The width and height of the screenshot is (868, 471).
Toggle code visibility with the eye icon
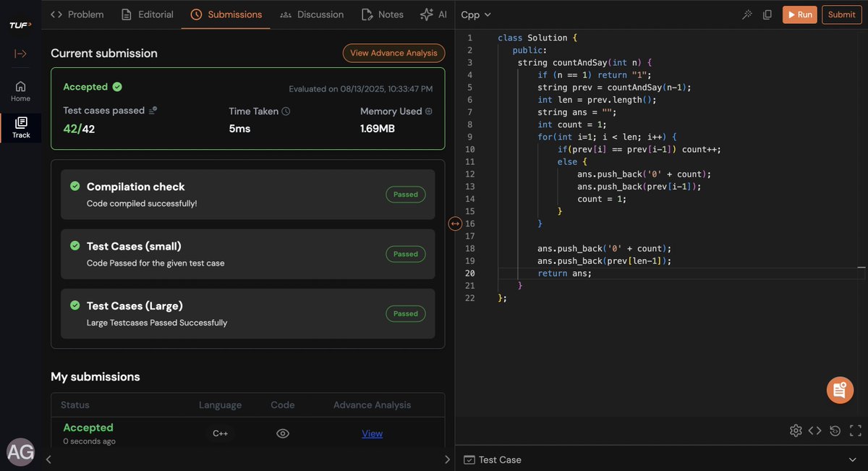[282, 433]
